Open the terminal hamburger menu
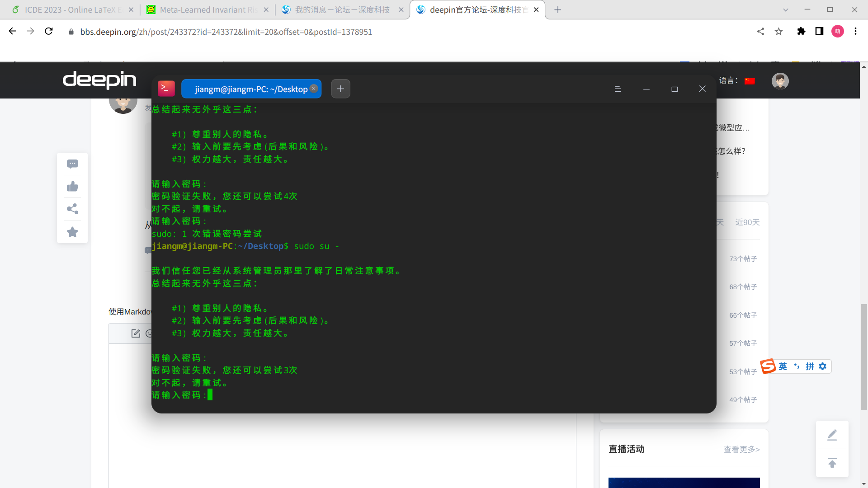868x488 pixels. coord(618,89)
